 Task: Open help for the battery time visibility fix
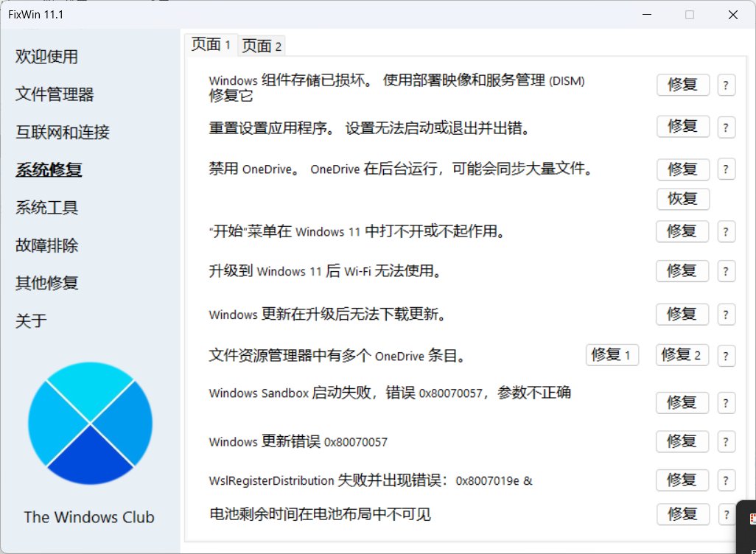pyautogui.click(x=726, y=514)
